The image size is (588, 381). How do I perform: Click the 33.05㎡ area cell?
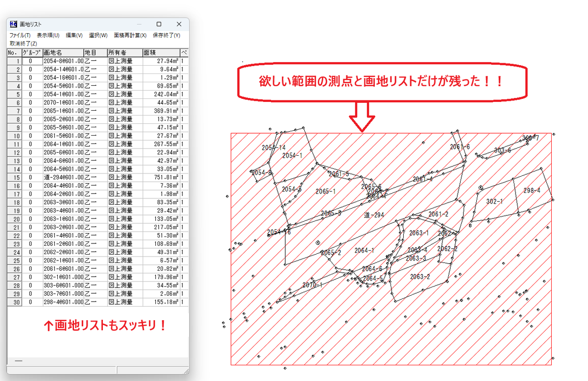click(x=161, y=169)
